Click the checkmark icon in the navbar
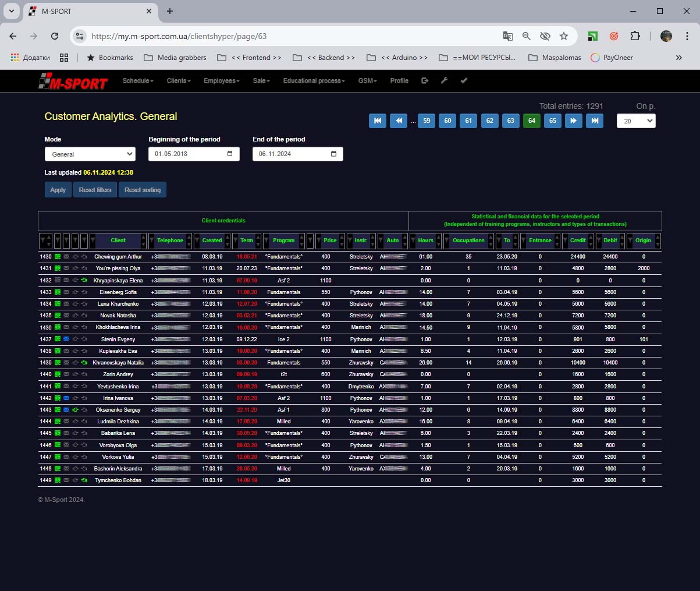This screenshot has width=700, height=591. tap(464, 81)
